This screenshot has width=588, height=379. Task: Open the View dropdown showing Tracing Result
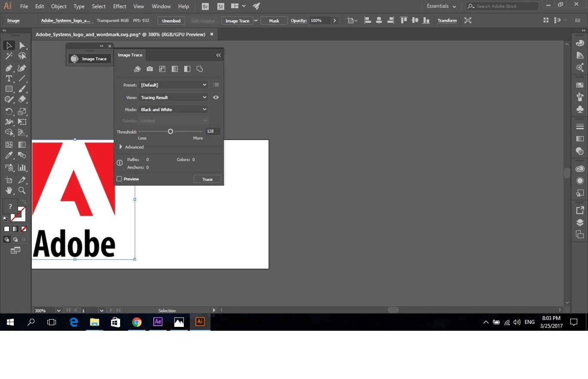tap(173, 97)
